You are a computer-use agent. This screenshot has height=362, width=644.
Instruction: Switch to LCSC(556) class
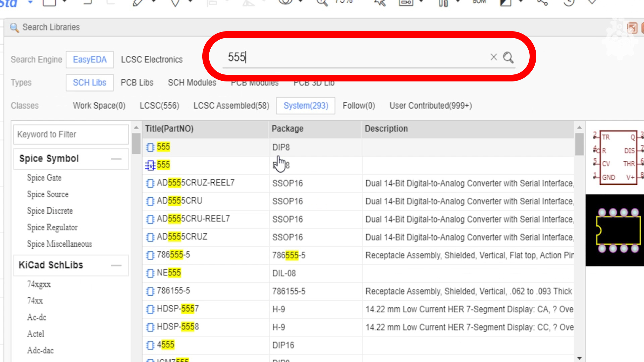pyautogui.click(x=159, y=106)
